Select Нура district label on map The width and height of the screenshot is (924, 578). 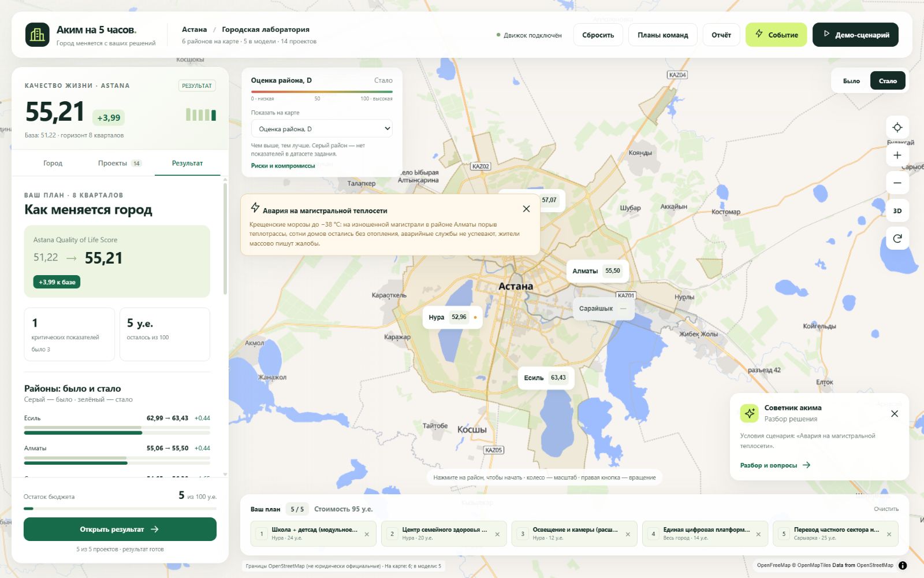point(452,317)
